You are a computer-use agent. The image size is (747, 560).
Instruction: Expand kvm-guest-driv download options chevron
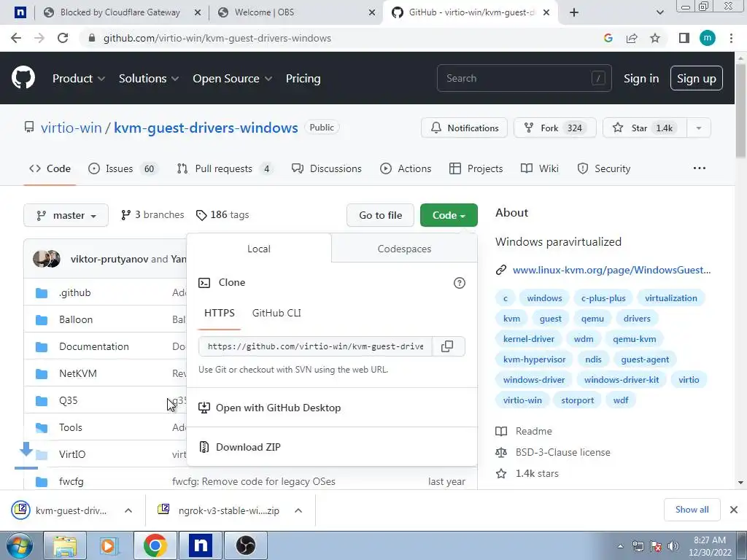pyautogui.click(x=128, y=510)
